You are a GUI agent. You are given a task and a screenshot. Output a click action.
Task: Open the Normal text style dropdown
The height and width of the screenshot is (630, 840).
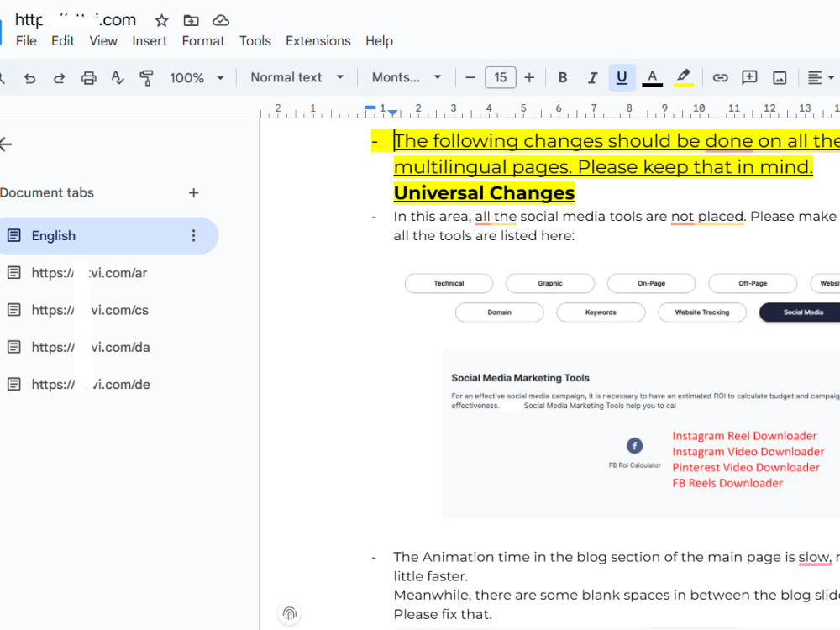point(297,77)
